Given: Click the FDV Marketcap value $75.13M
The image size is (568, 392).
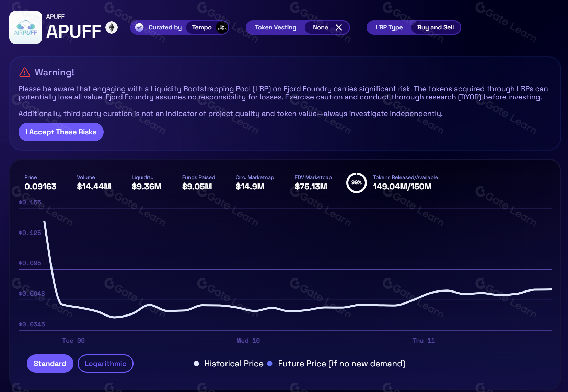Looking at the screenshot, I should tap(311, 187).
